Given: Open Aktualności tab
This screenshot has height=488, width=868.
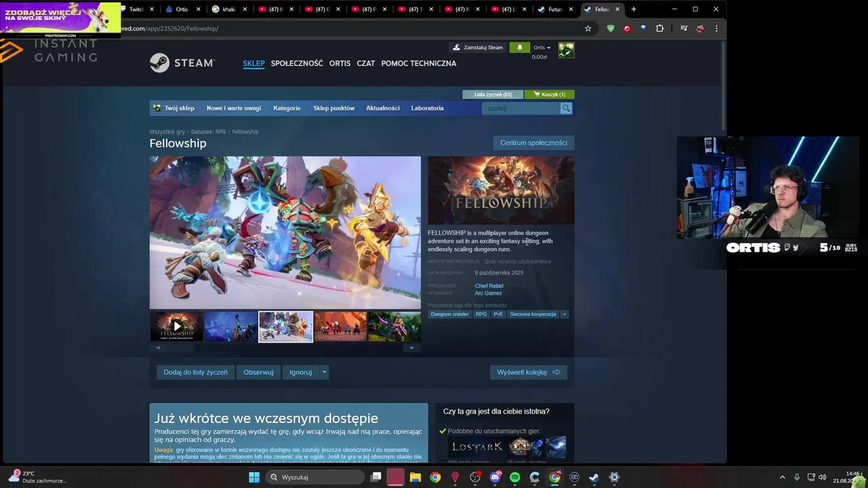Looking at the screenshot, I should click(382, 108).
